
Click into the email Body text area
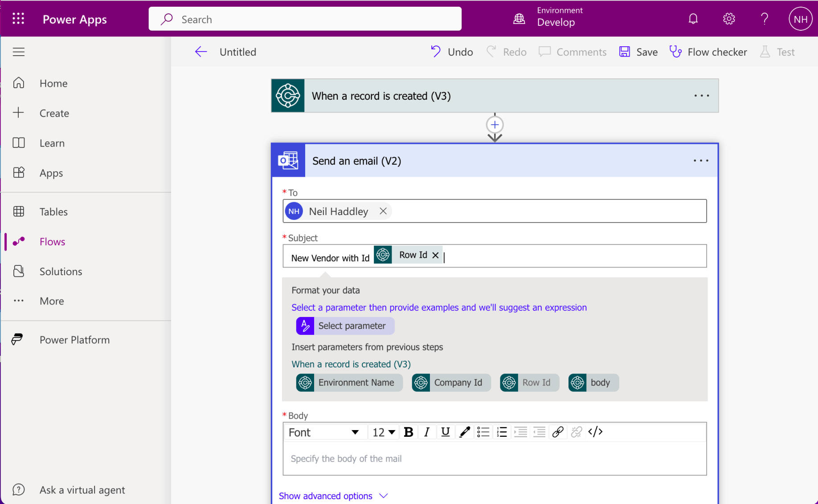click(x=495, y=459)
